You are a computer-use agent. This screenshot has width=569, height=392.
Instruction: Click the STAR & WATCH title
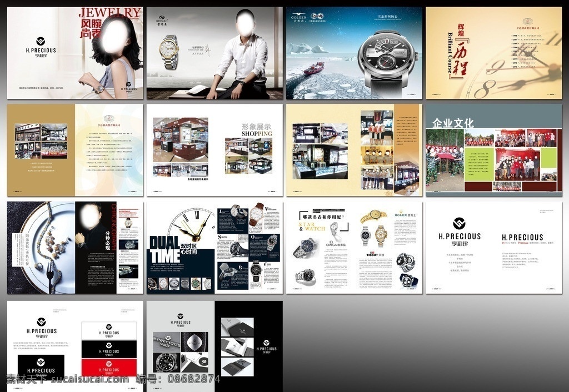tap(312, 227)
